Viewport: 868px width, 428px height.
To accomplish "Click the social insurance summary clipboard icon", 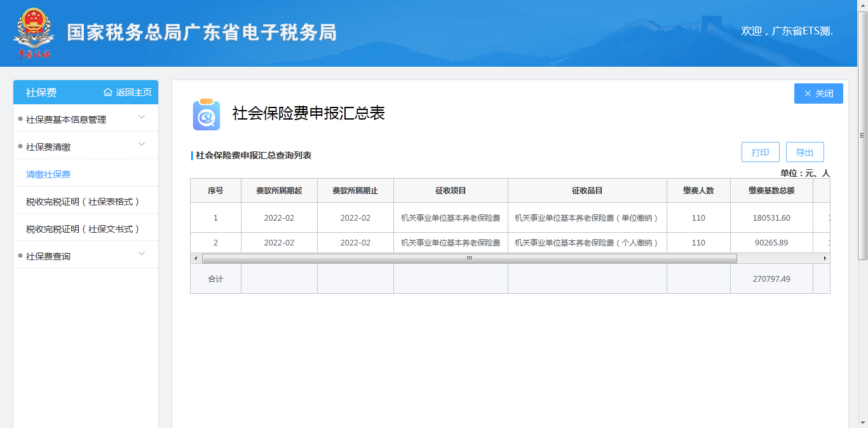I will pyautogui.click(x=207, y=114).
